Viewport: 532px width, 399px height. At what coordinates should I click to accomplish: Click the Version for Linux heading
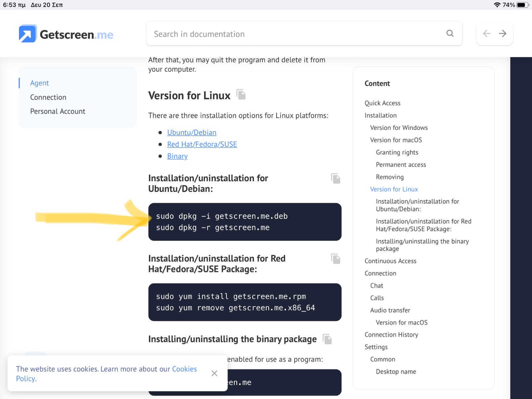tap(189, 95)
